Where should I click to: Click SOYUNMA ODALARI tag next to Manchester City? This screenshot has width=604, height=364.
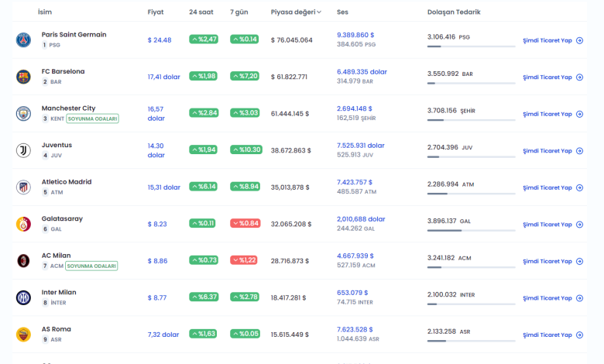coord(92,118)
